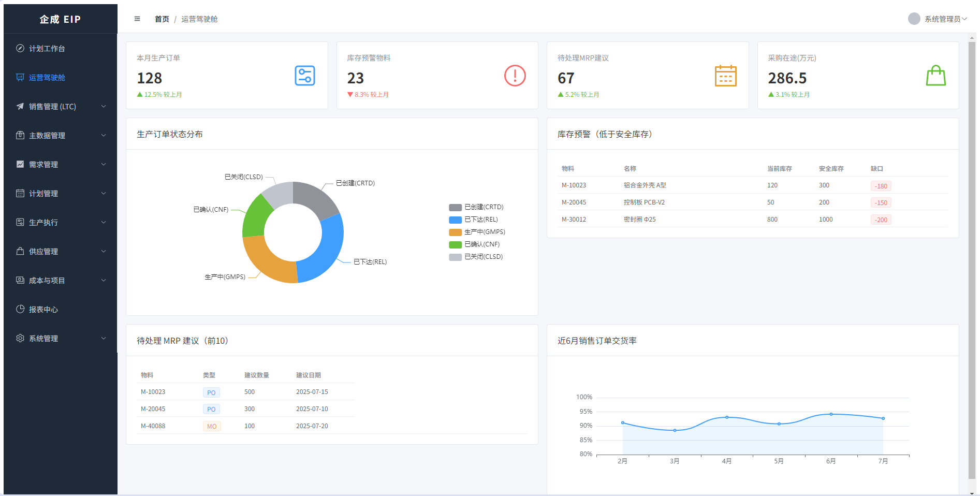Image resolution: width=980 pixels, height=496 pixels.
Task: Click the 生产执行 sidebar icon
Action: tap(20, 222)
